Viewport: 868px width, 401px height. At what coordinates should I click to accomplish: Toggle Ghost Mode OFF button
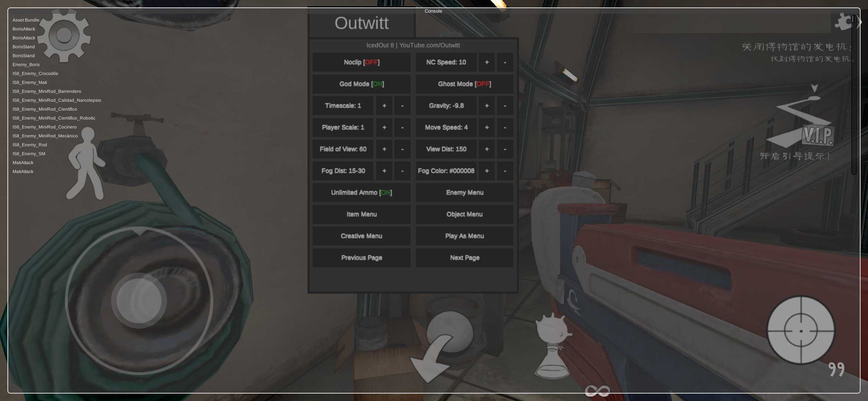[x=464, y=84]
